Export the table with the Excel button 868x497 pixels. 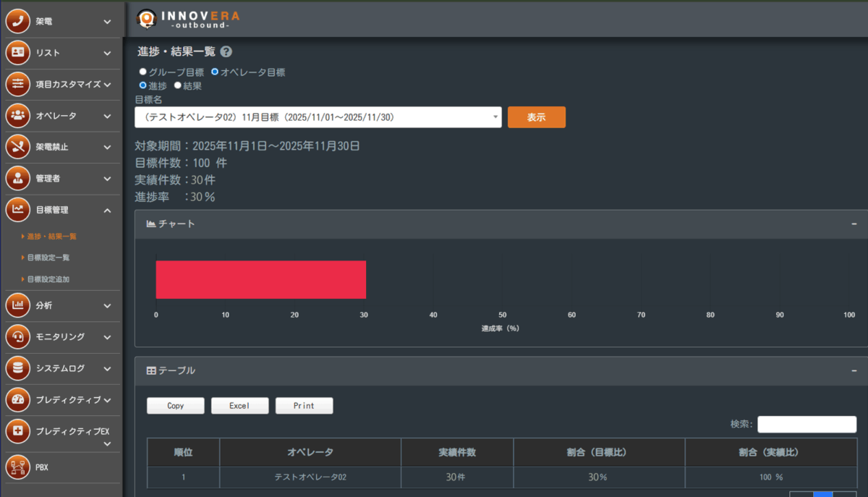(239, 406)
